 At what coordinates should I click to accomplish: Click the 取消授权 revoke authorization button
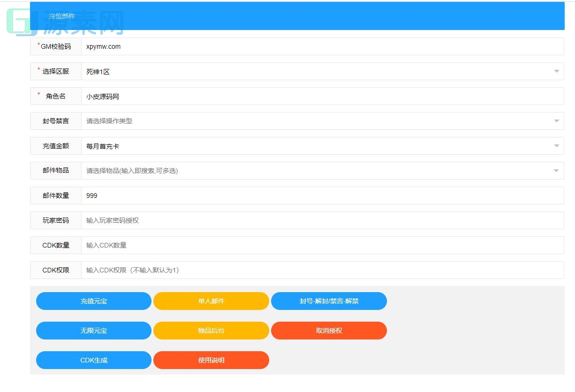[x=329, y=331]
